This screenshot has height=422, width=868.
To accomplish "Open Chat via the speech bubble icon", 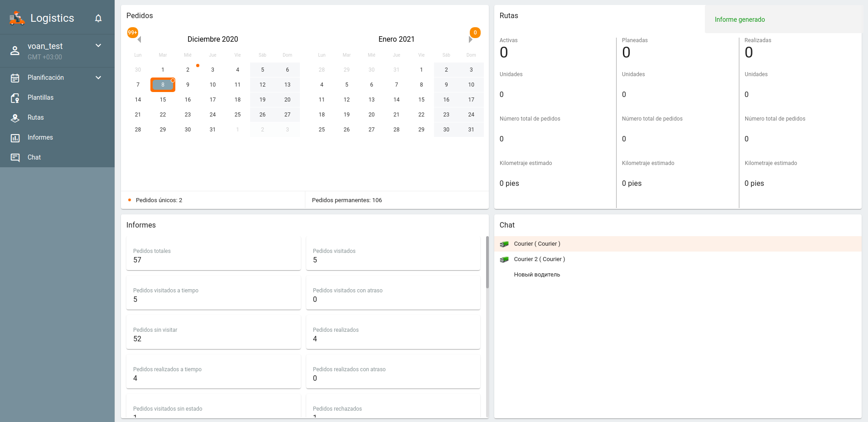I will (x=15, y=157).
